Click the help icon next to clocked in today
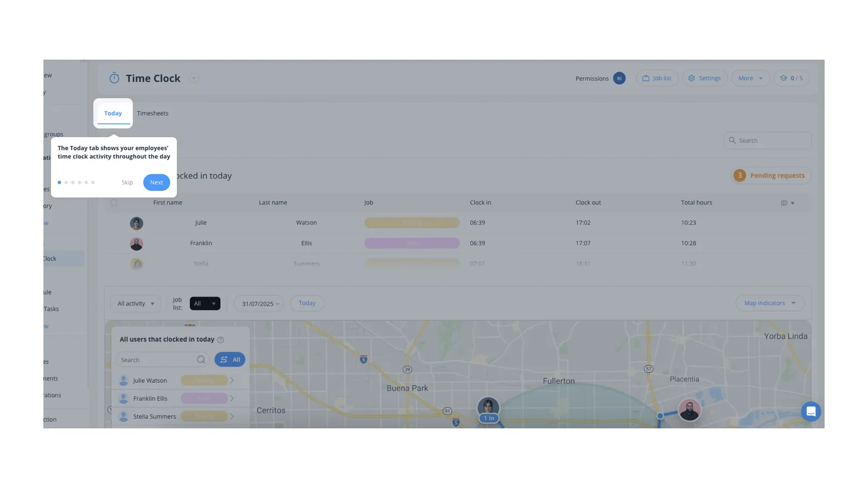The height and width of the screenshot is (488, 868). click(220, 340)
